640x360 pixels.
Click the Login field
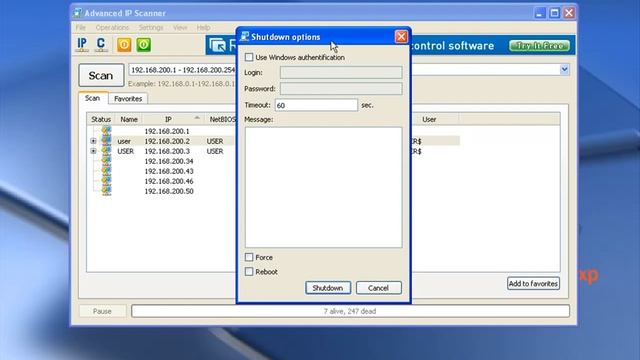pyautogui.click(x=341, y=72)
